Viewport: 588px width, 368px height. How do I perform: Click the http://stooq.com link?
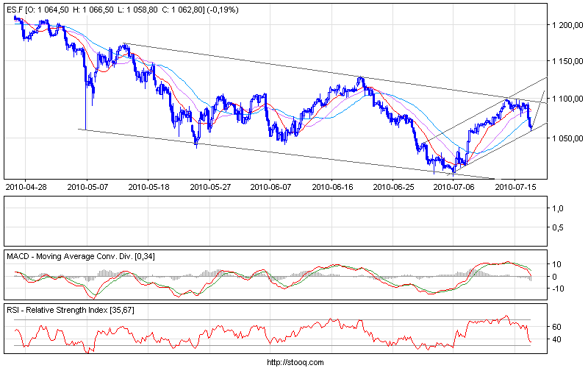(295, 362)
